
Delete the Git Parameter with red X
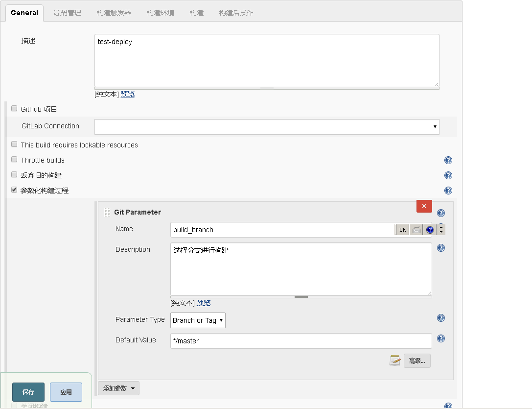pyautogui.click(x=424, y=206)
